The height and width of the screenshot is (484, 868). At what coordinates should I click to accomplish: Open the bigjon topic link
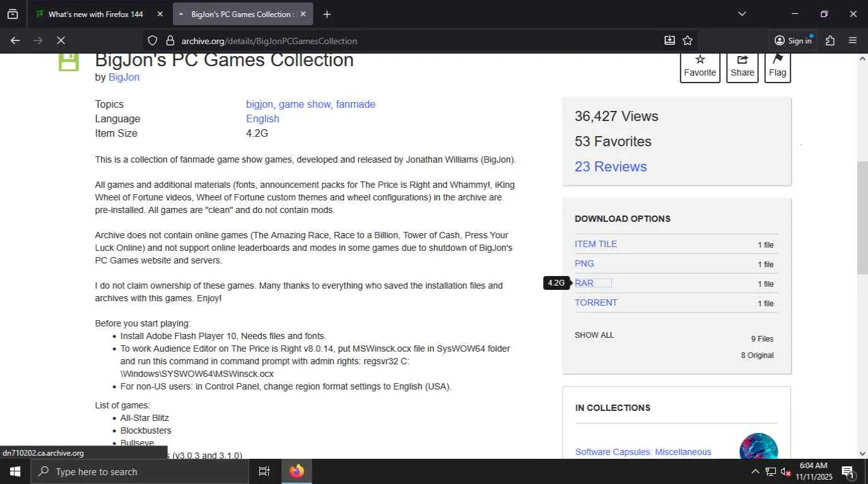[259, 104]
